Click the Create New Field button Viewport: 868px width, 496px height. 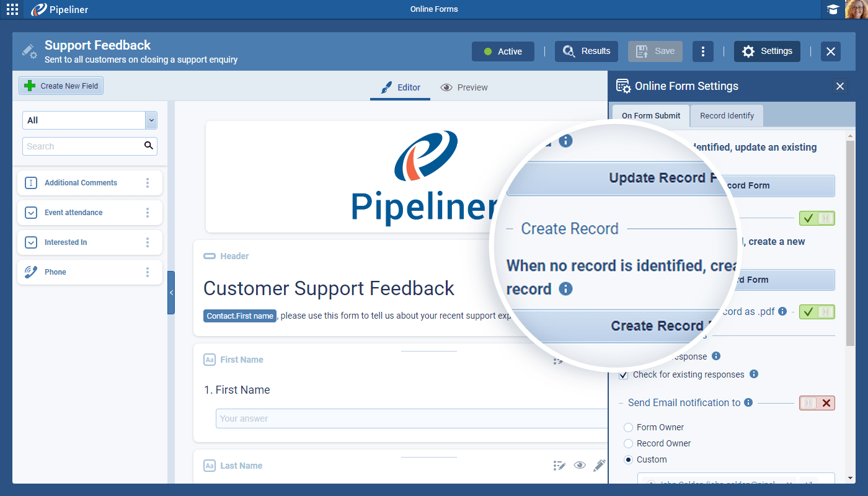tap(61, 86)
